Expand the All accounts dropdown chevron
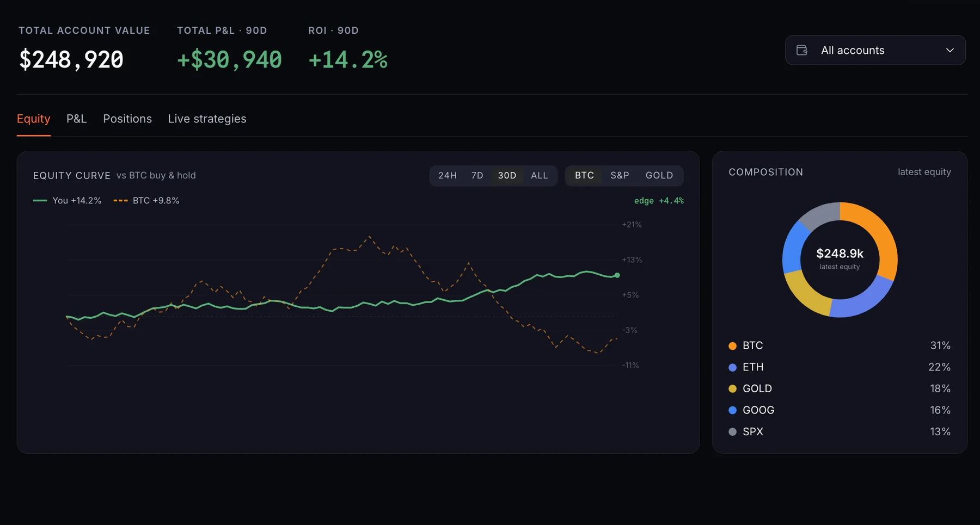This screenshot has height=525, width=980. tap(950, 50)
